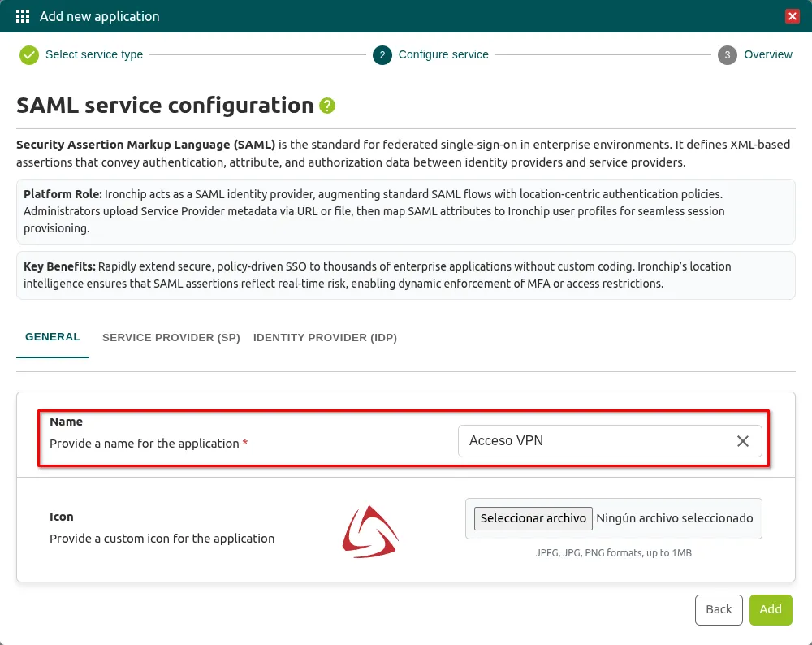The height and width of the screenshot is (645, 812).
Task: Open the IDENTITY PROVIDER (IDP) tab
Action: (325, 337)
